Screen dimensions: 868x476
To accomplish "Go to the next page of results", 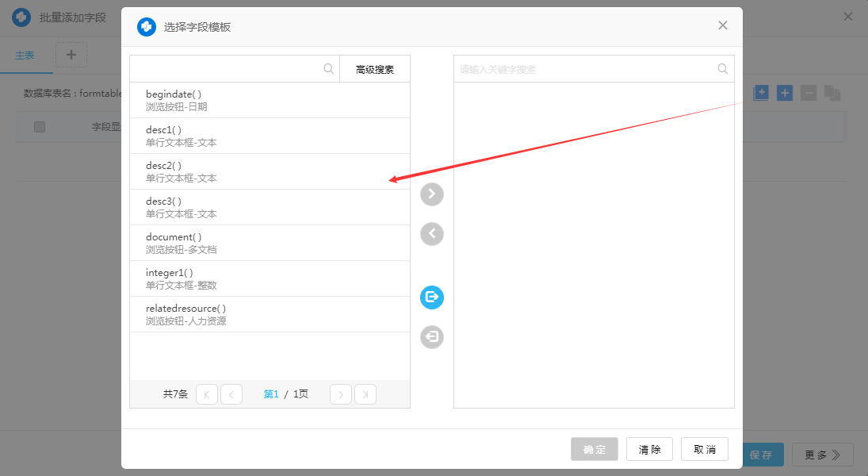I will (341, 394).
